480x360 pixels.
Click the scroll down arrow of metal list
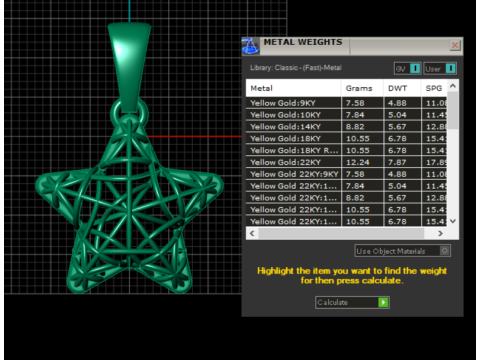pyautogui.click(x=453, y=221)
